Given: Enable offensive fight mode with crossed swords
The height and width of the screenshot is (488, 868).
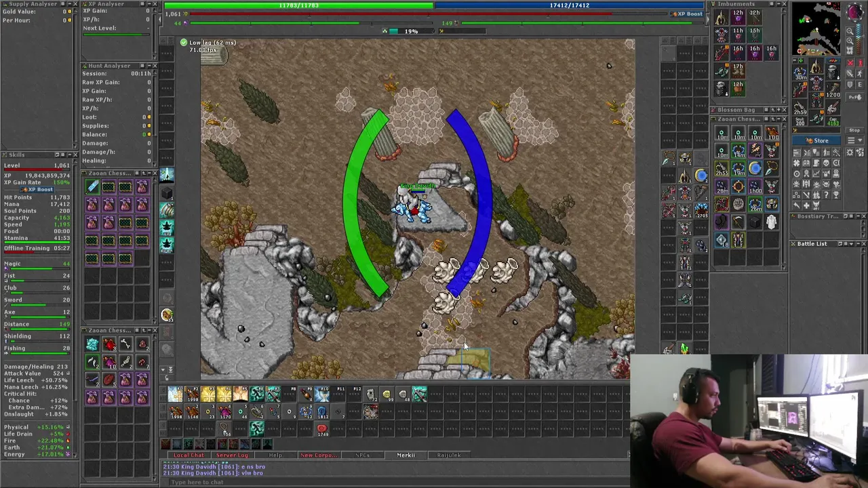Looking at the screenshot, I should click(850, 62).
